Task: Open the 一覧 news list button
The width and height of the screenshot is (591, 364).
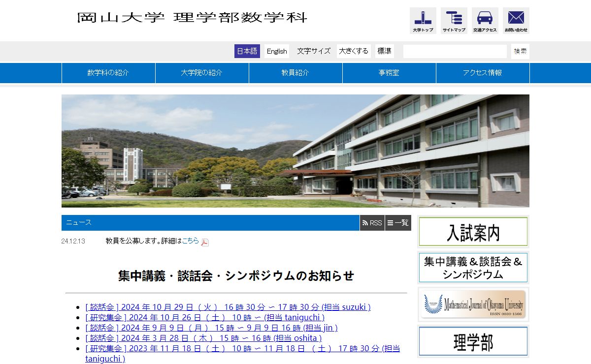Action: 398,223
